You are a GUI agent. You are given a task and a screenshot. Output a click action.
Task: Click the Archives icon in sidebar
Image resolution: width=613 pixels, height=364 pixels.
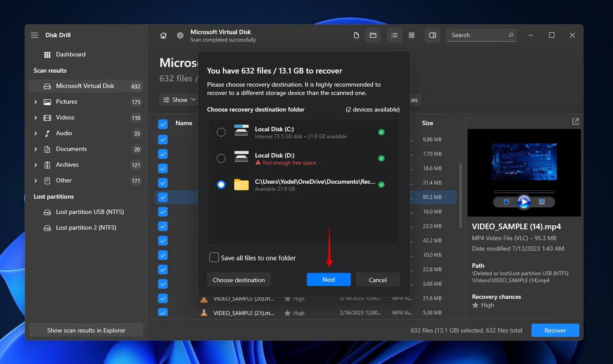click(47, 165)
